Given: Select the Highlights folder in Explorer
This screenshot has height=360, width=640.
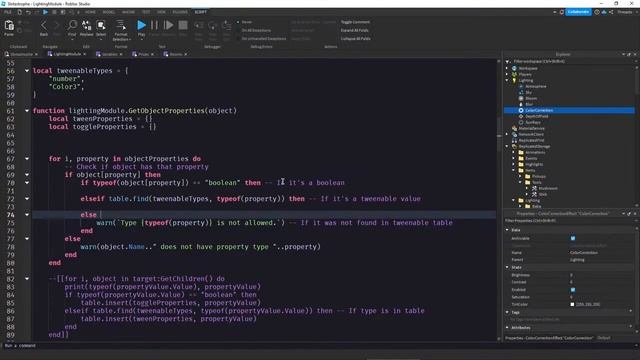Looking at the screenshot, I should (x=534, y=164).
